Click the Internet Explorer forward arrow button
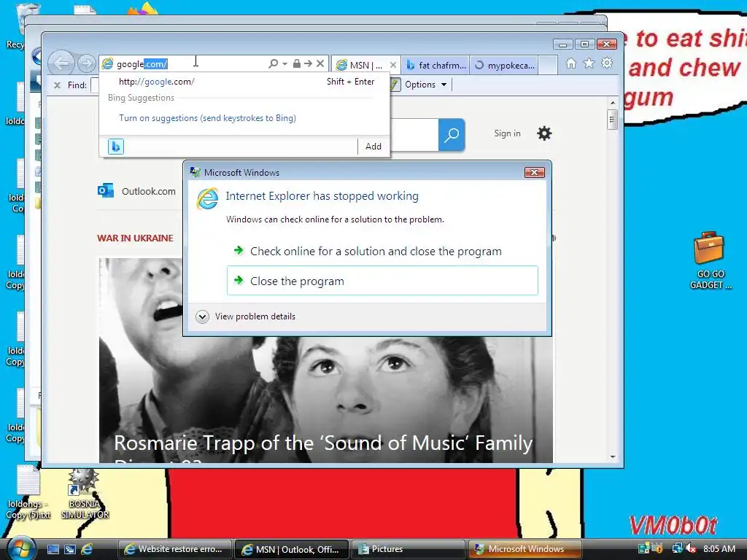Screen dimensions: 747x560 (87, 63)
